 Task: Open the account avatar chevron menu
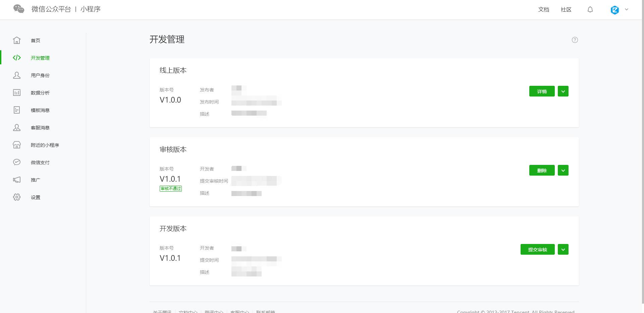pyautogui.click(x=627, y=9)
